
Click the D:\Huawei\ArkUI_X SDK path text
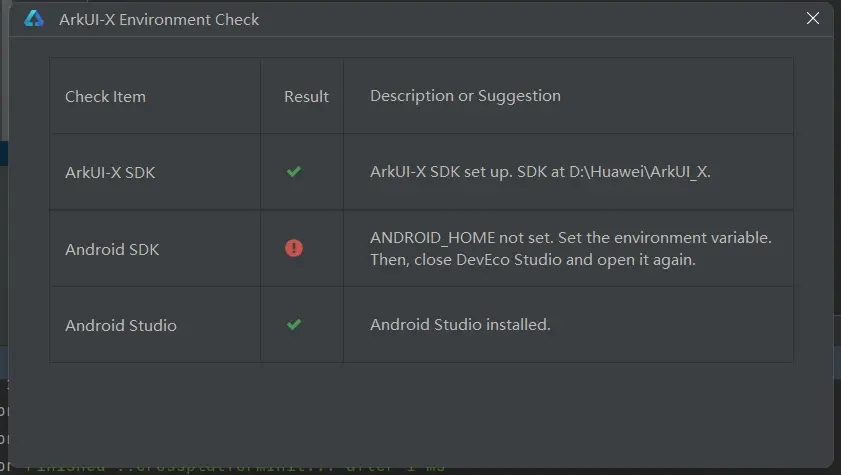640,171
